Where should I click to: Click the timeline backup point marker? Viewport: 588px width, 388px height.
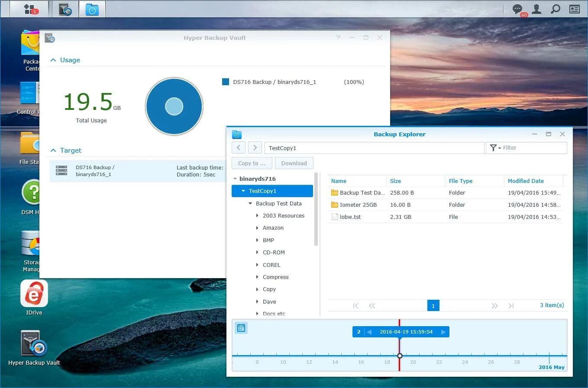coord(400,356)
